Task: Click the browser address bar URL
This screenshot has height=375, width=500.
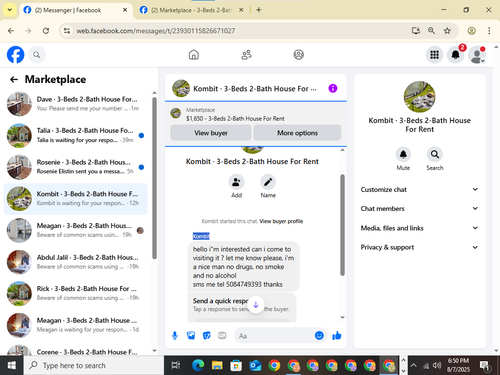Action: tap(156, 31)
